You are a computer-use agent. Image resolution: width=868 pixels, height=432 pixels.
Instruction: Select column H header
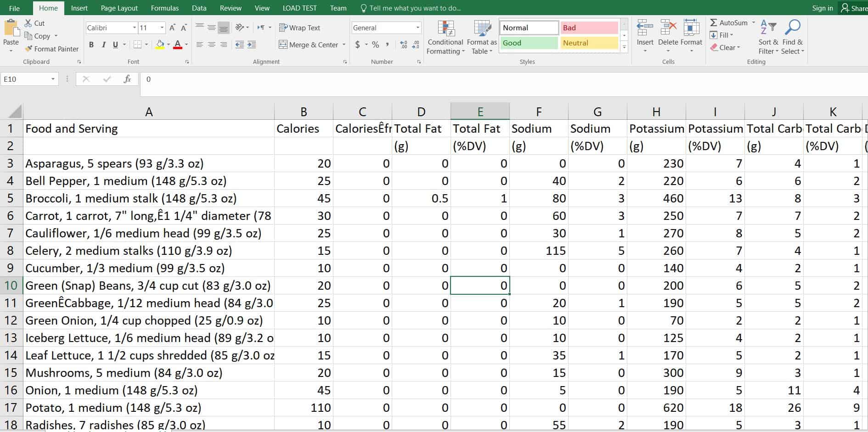pyautogui.click(x=656, y=112)
